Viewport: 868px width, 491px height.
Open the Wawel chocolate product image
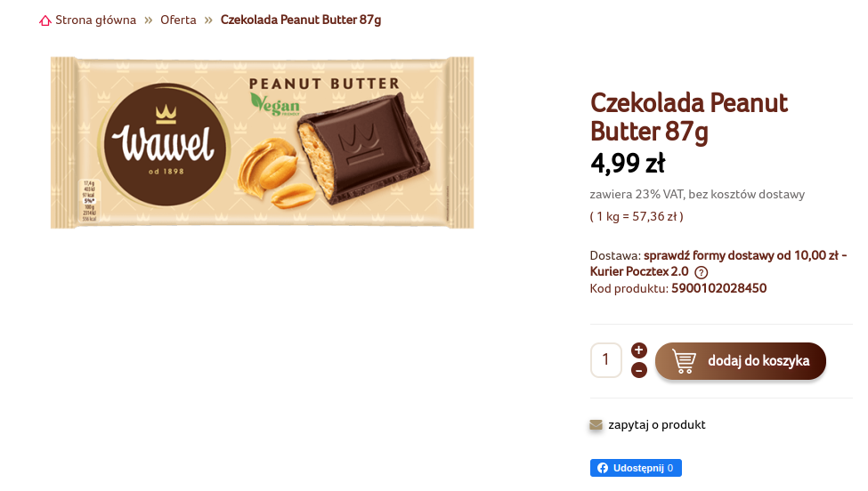262,142
